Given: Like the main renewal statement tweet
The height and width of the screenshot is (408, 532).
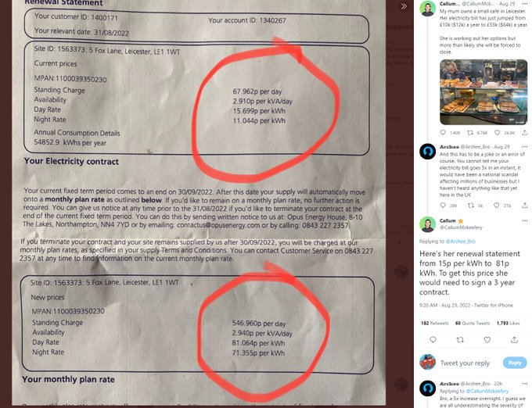Looking at the screenshot, I should coord(487,339).
